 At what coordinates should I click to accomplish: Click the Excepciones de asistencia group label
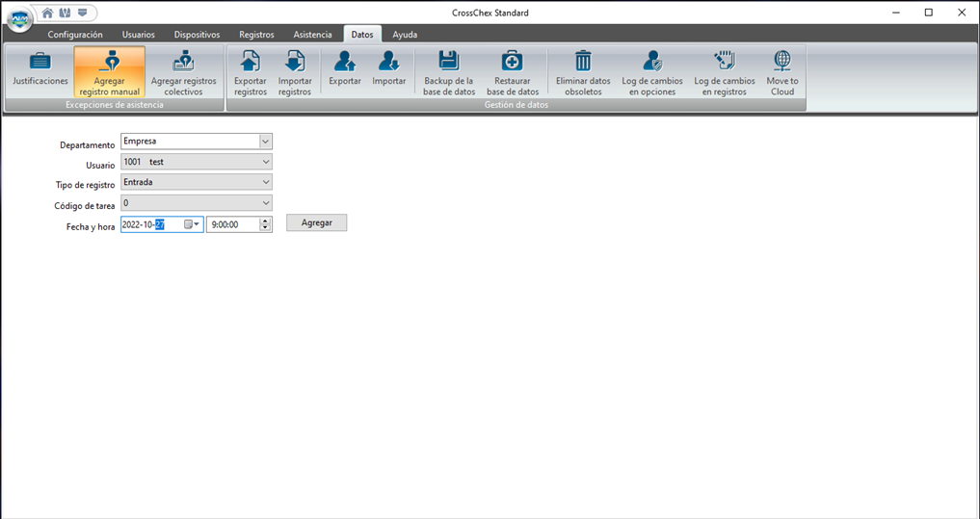(115, 105)
